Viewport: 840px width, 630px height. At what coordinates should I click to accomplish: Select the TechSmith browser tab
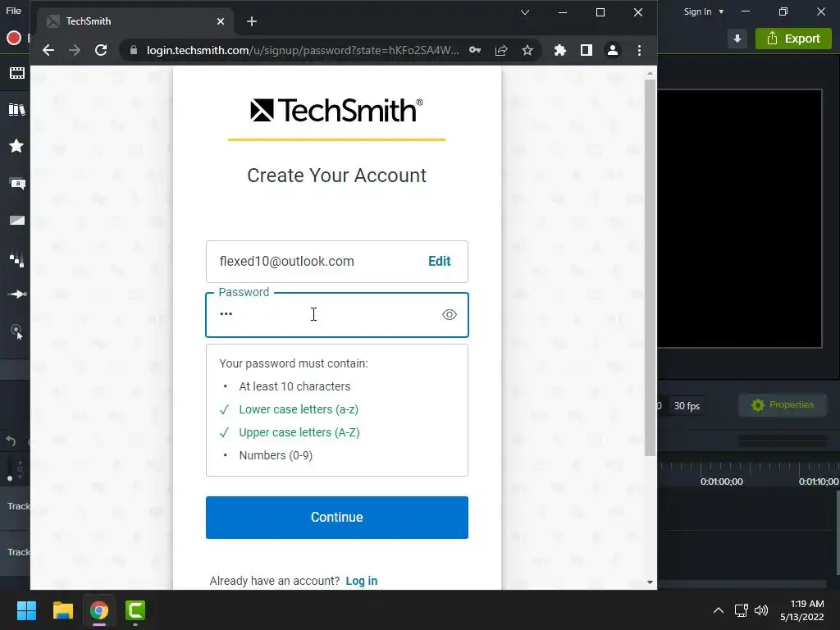coord(134,21)
